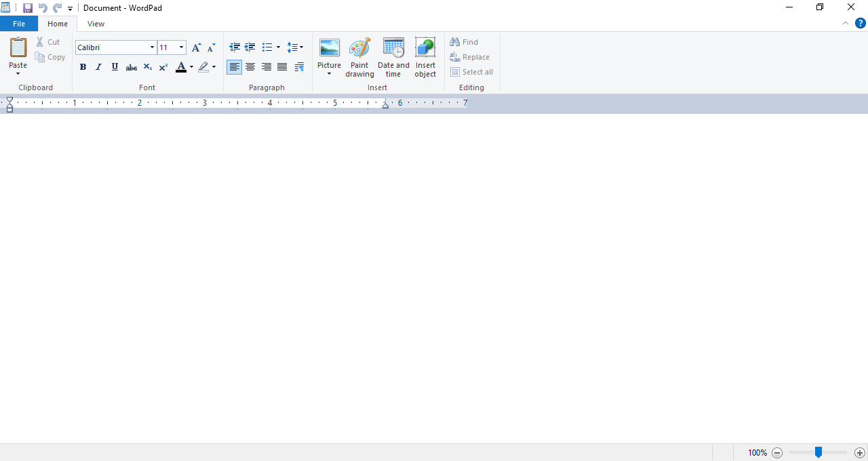Open the font size dropdown
Viewport: 868px width, 461px height.
pyautogui.click(x=181, y=47)
